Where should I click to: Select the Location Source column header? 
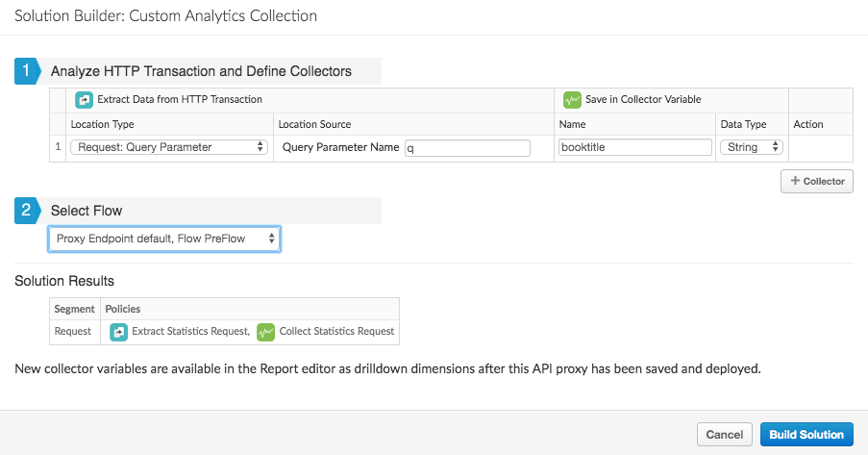314,124
